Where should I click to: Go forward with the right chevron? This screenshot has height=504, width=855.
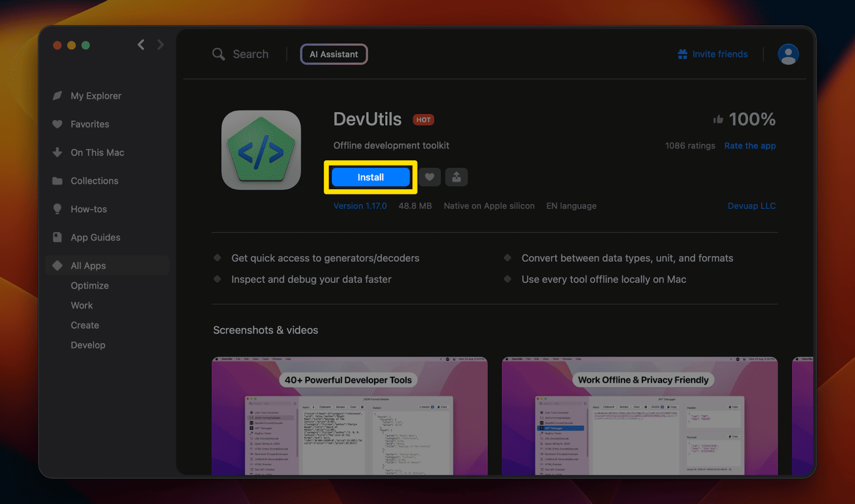pyautogui.click(x=160, y=45)
